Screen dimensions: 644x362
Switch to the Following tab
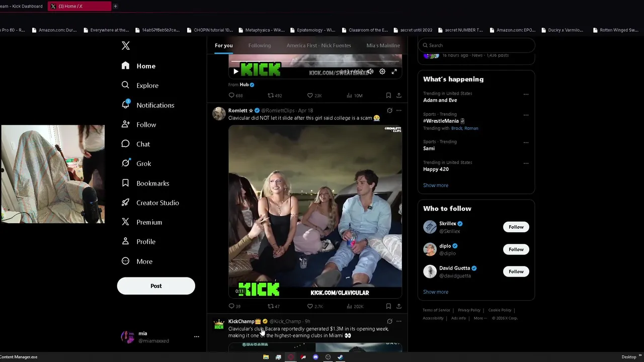click(260, 45)
